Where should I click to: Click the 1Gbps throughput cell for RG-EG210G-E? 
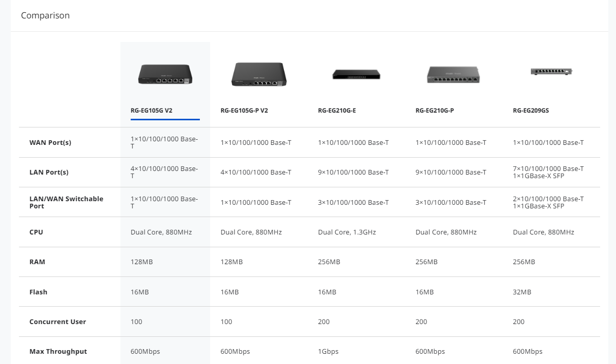tap(328, 351)
